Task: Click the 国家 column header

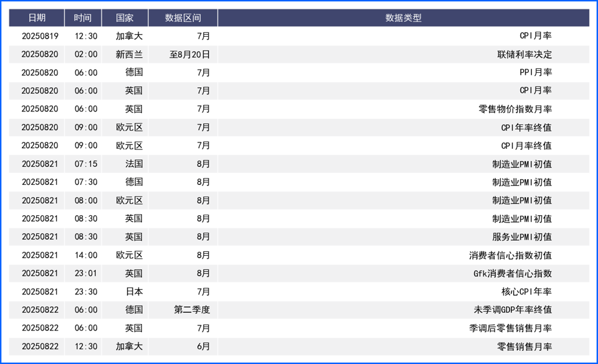Action: point(125,18)
